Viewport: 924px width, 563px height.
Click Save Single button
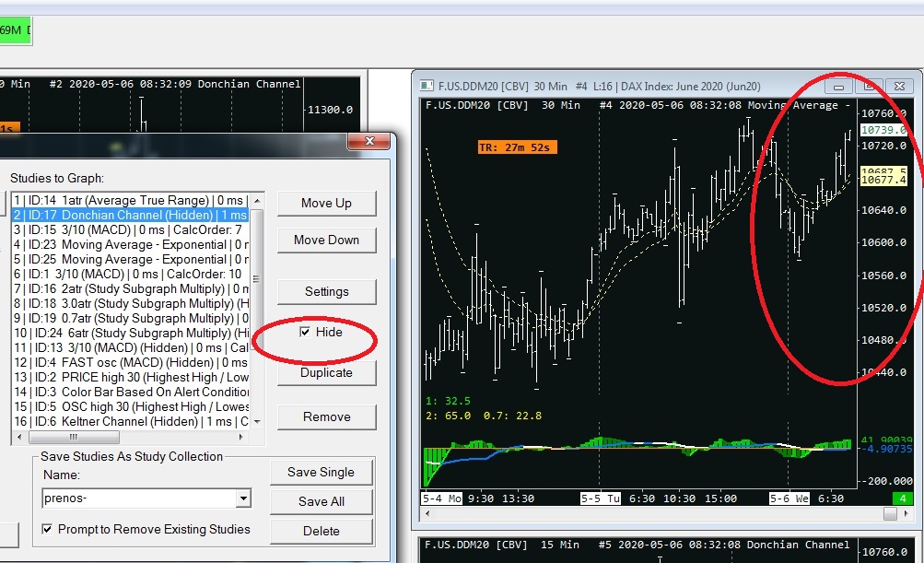pyautogui.click(x=321, y=472)
